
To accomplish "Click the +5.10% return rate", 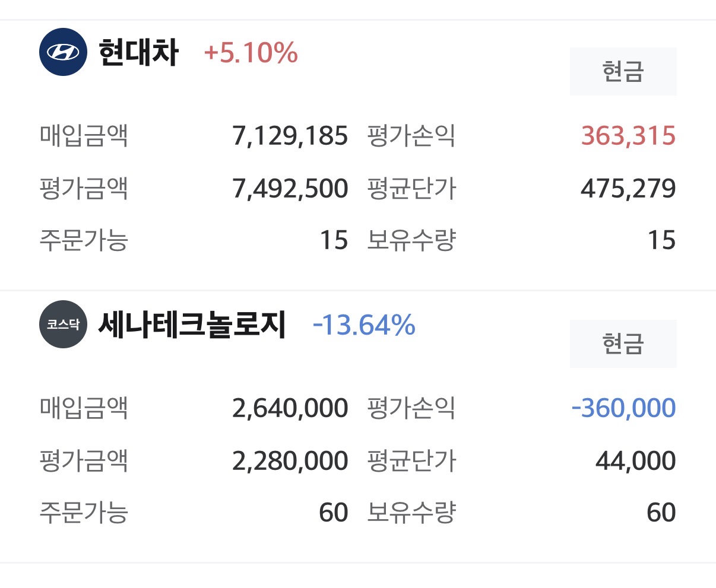I will (251, 53).
